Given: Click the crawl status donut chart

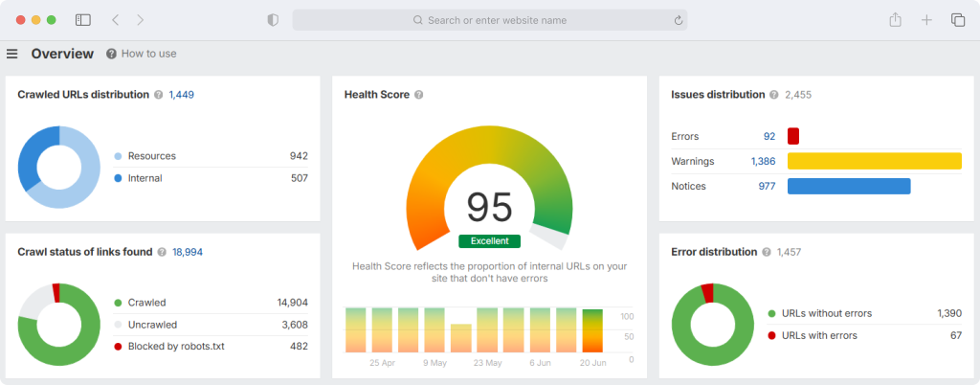Looking at the screenshot, I should pos(58,325).
